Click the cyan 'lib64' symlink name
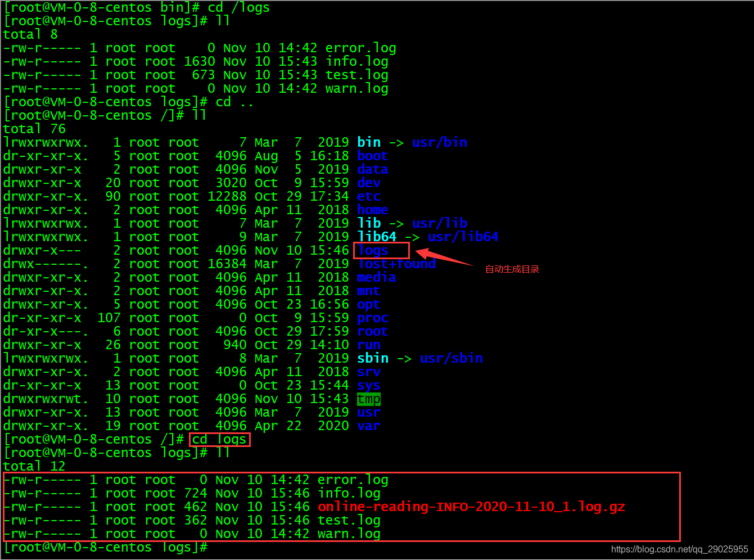 pyautogui.click(x=377, y=237)
